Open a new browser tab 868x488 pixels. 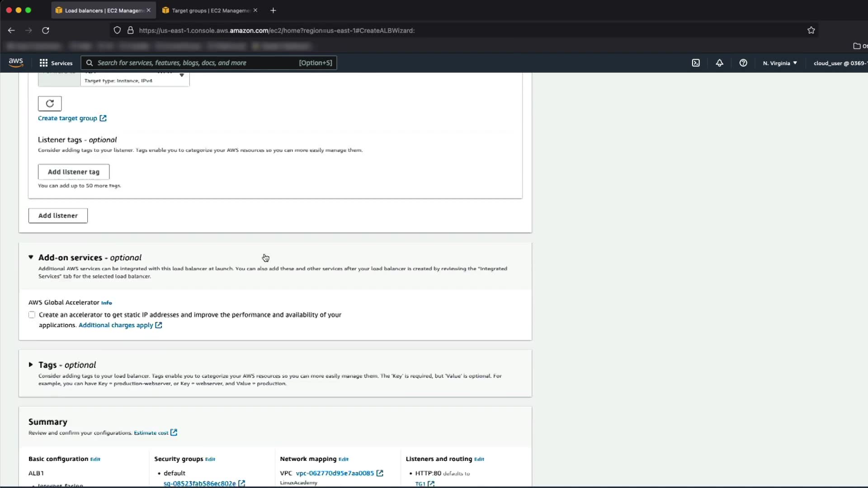273,10
